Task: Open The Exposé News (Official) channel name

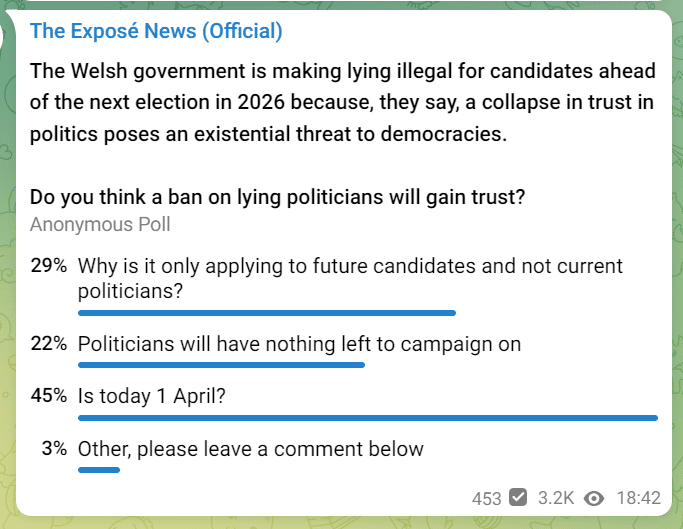Action: tap(156, 31)
